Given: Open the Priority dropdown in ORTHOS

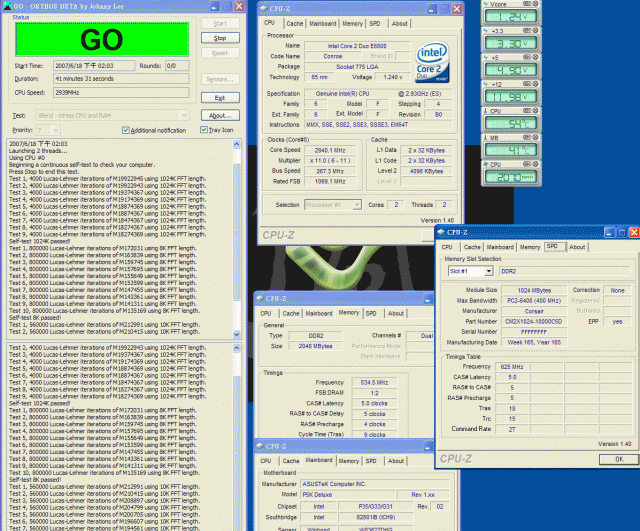Looking at the screenshot, I should 56,130.
